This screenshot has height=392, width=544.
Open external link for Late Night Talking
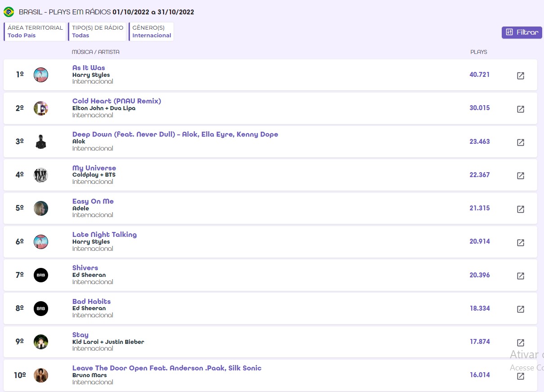click(x=520, y=242)
